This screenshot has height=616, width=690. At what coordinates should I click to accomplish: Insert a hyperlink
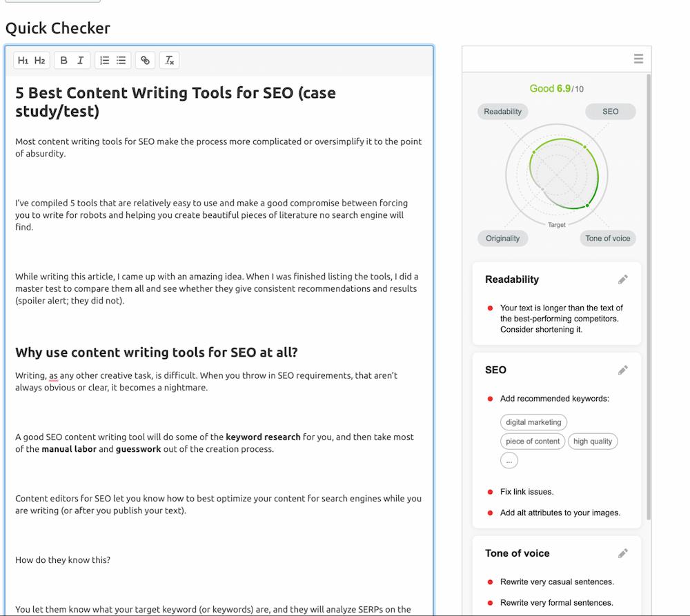tap(145, 60)
